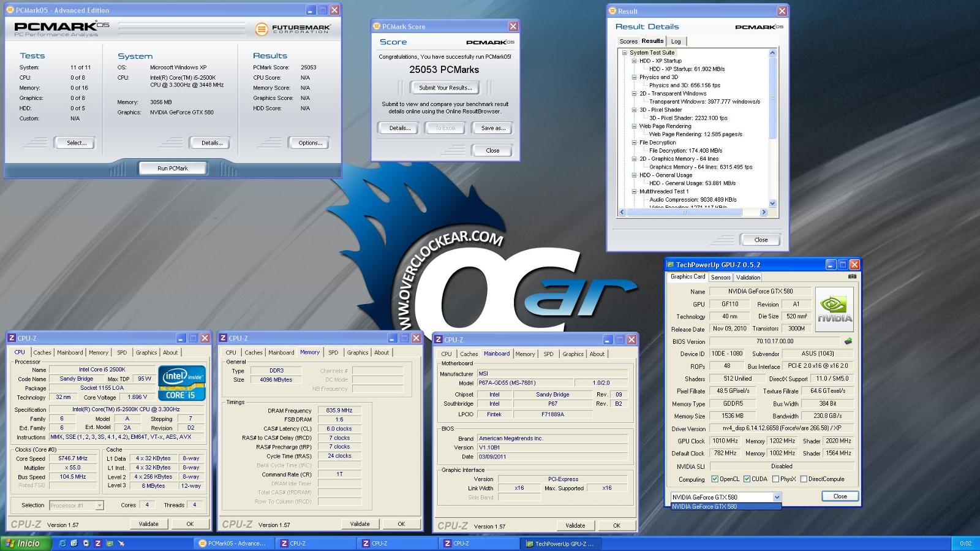Click the PCMark05 title bar window icon
Screen dimensions: 980x551
[10, 10]
